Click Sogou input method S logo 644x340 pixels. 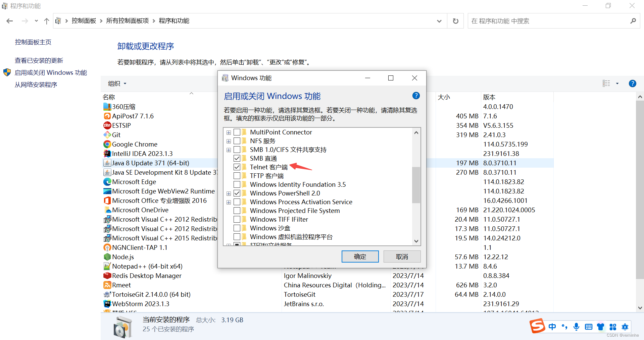click(x=537, y=326)
